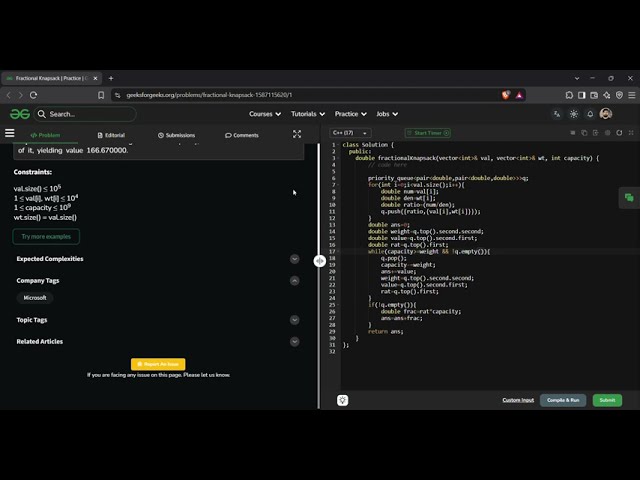Expand the Tutorials menu
This screenshot has height=480, width=640.
point(308,114)
